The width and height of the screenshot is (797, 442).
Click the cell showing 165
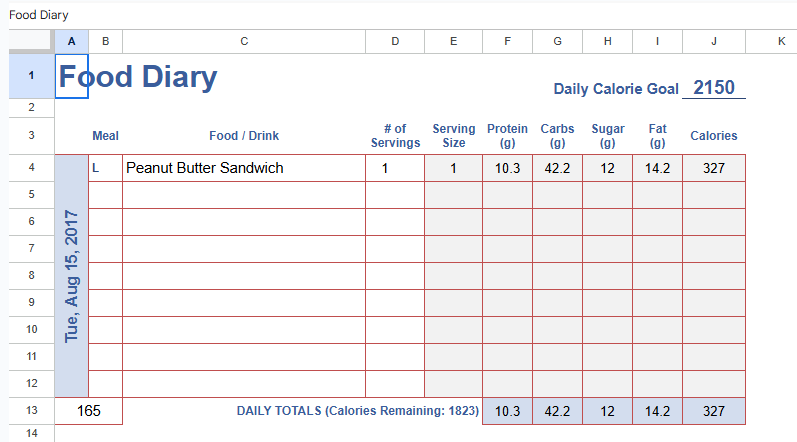point(89,411)
